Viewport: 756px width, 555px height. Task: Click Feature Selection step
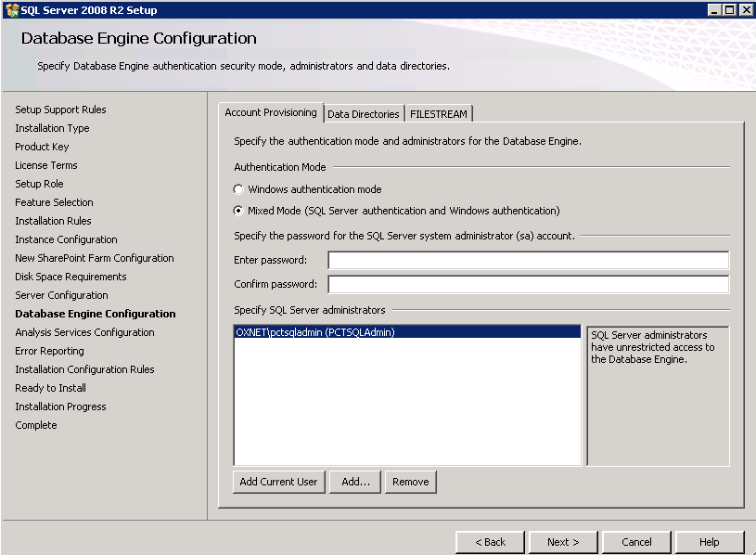pos(54,202)
